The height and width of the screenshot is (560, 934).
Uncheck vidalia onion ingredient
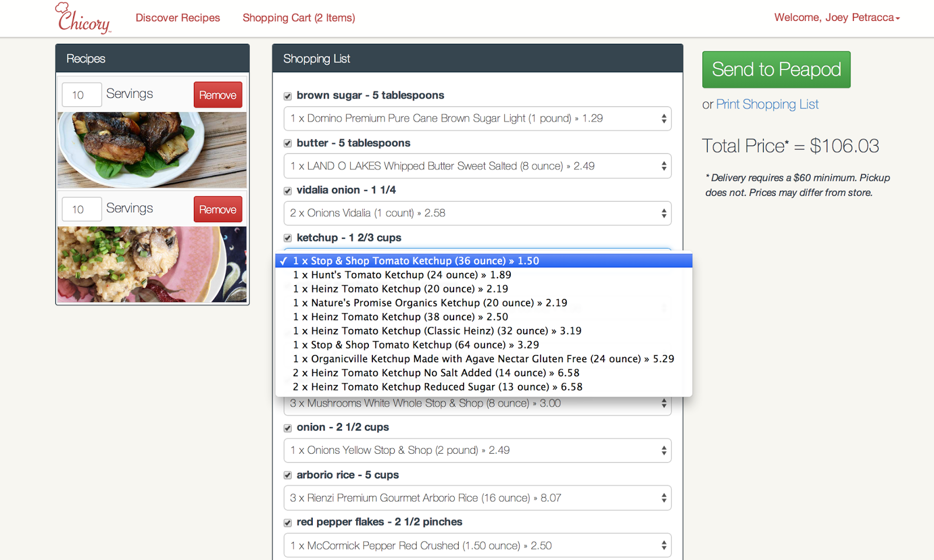(x=288, y=191)
